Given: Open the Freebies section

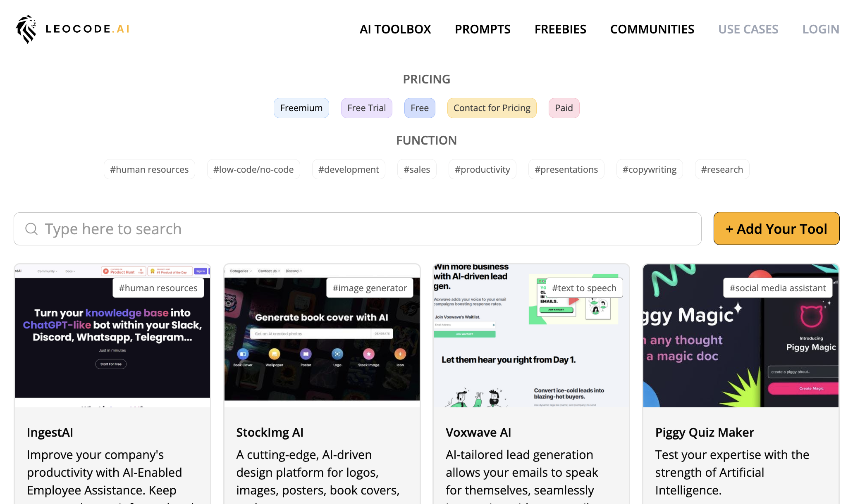Looking at the screenshot, I should [x=560, y=29].
